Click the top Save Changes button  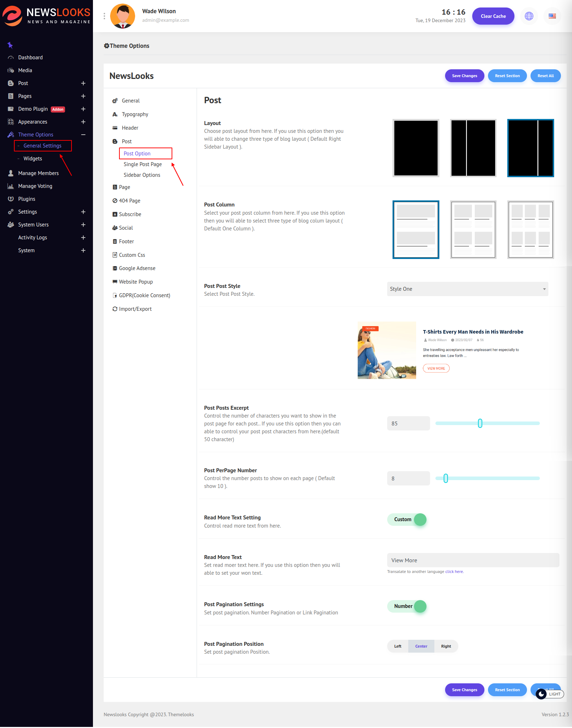[x=464, y=76]
